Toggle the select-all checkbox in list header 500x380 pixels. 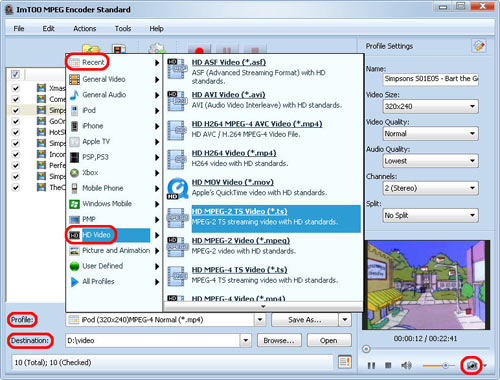click(15, 74)
